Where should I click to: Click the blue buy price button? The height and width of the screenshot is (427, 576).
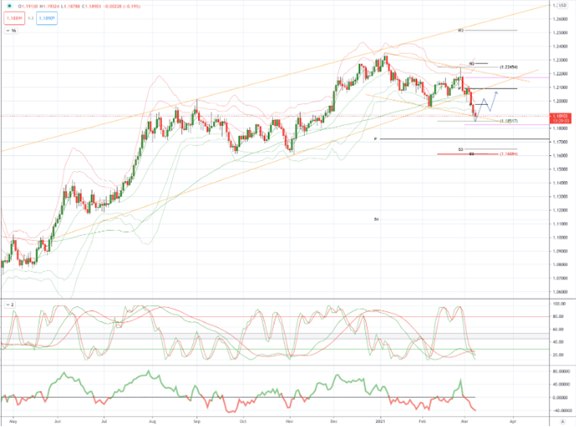pos(47,18)
